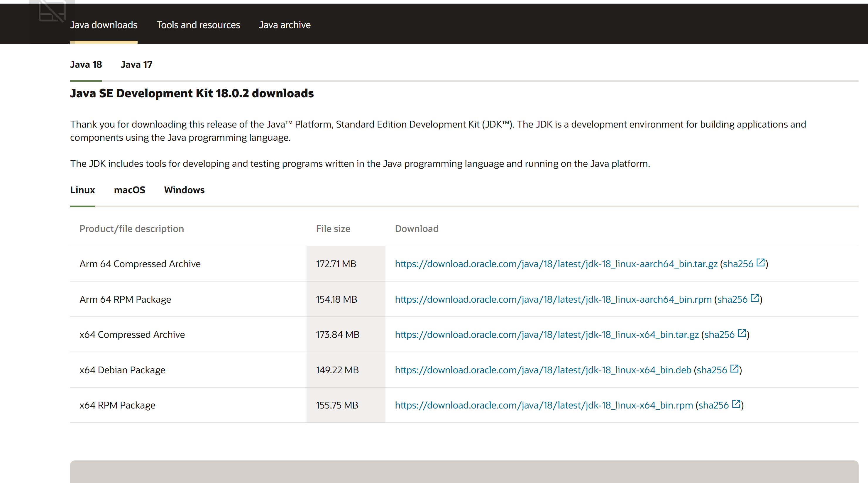Viewport: 868px width, 483px height.
Task: Go to the Java archive tab
Action: (x=285, y=25)
